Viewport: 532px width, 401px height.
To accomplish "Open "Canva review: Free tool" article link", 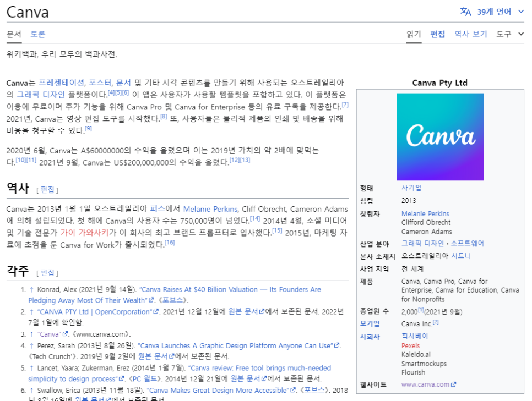I will pos(180,373).
